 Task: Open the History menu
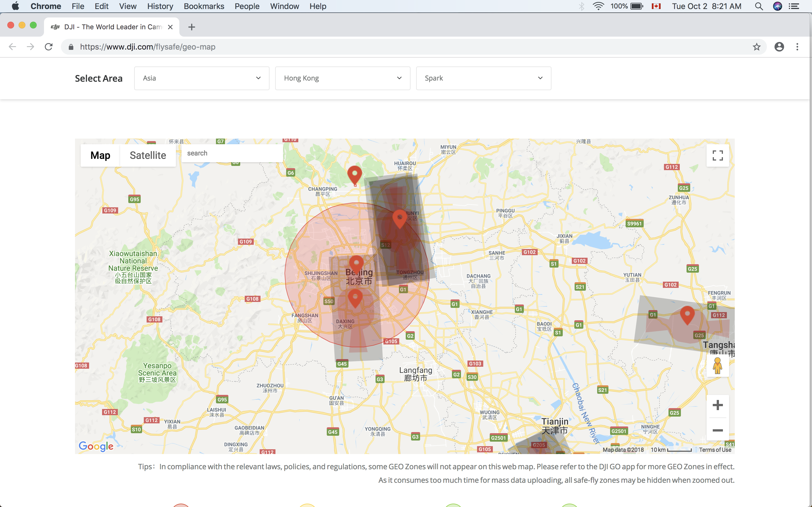click(x=160, y=6)
